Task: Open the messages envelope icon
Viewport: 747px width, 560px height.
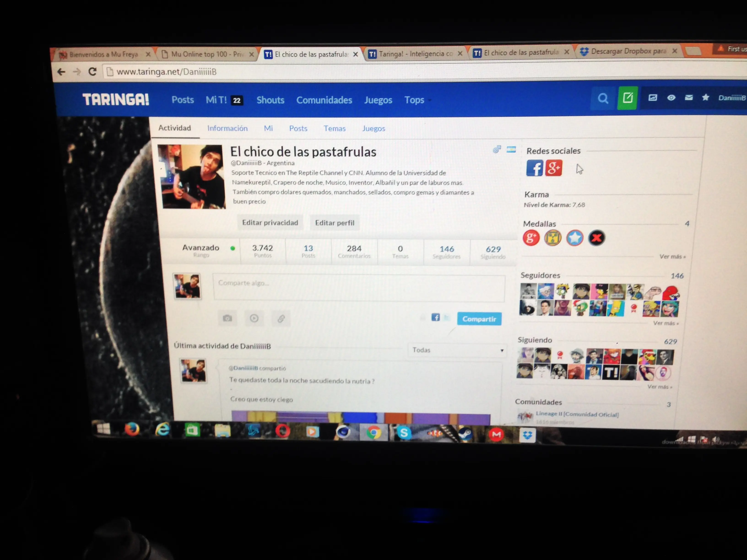Action: 689,97
